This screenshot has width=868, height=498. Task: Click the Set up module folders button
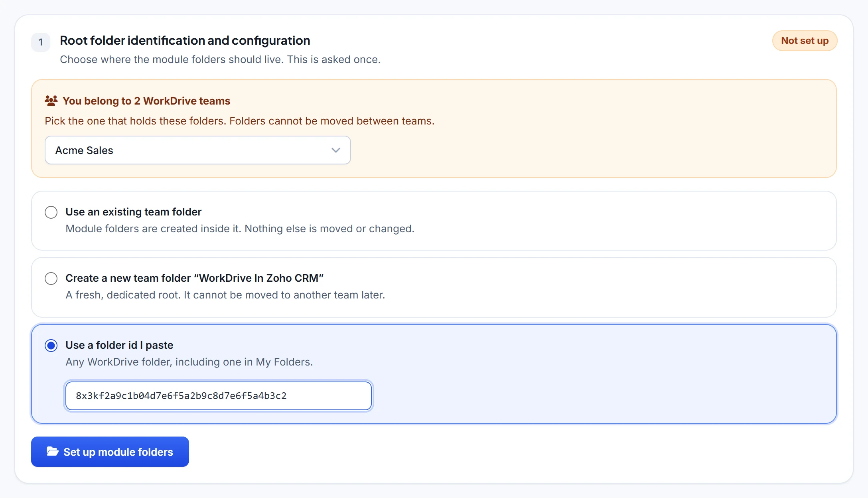pos(110,452)
